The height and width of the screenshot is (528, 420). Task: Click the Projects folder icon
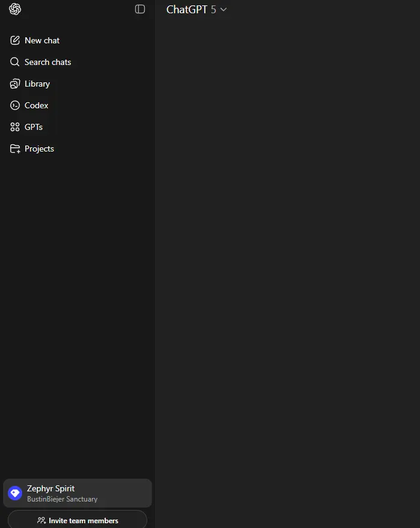(15, 149)
